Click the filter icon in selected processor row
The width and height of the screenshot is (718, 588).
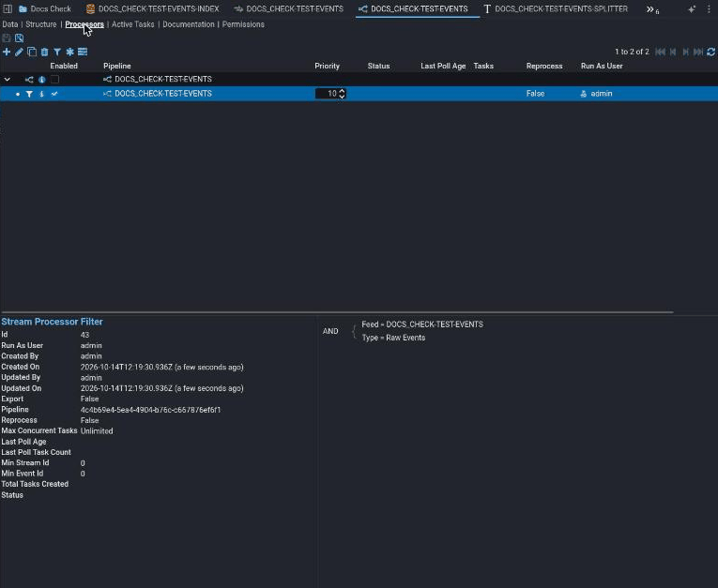coord(29,94)
